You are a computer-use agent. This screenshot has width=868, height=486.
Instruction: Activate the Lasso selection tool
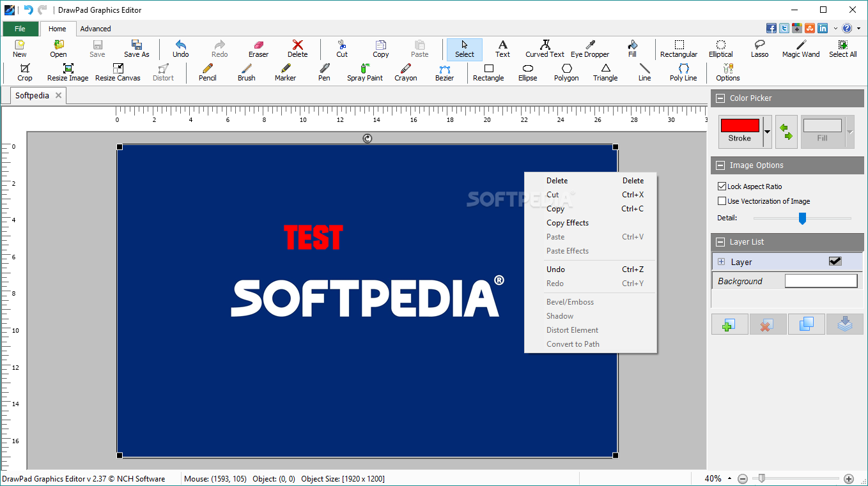759,49
